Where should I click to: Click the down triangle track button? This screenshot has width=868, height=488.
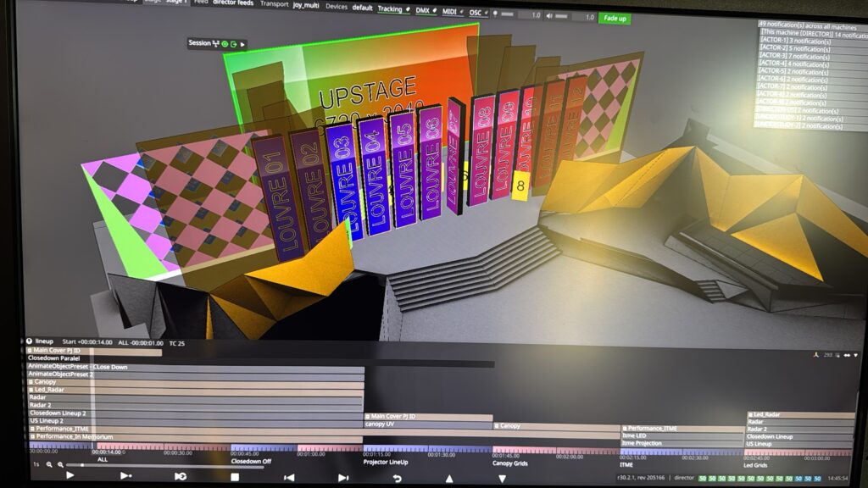click(x=502, y=479)
